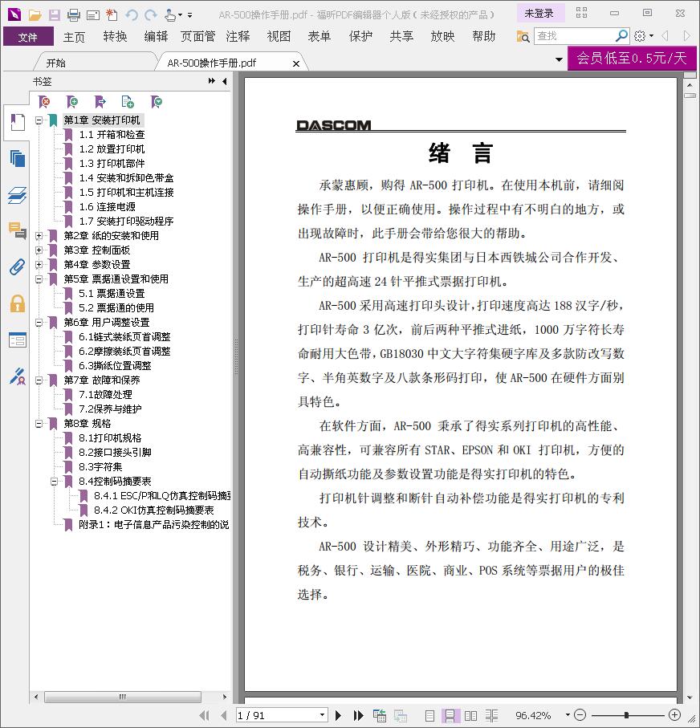The width and height of the screenshot is (700, 728).
Task: Collapse the 第5章 票据通设置和使用 bookmark
Action: [x=39, y=279]
